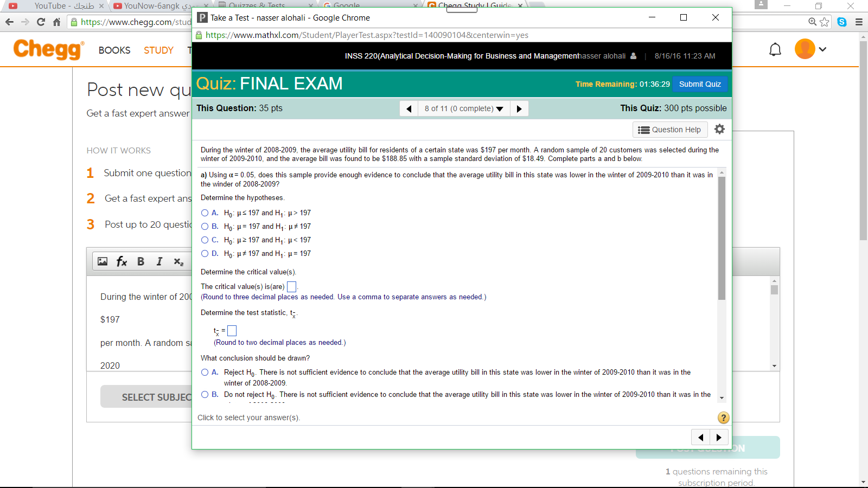Switch to the YouNow-6angk tab
868x488 pixels.
click(160, 5)
